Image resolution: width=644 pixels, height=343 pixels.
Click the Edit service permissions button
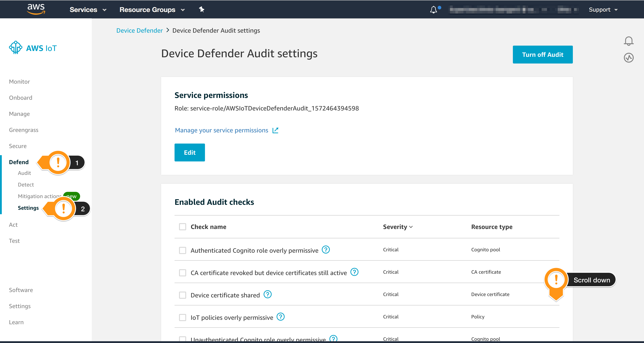(x=190, y=152)
